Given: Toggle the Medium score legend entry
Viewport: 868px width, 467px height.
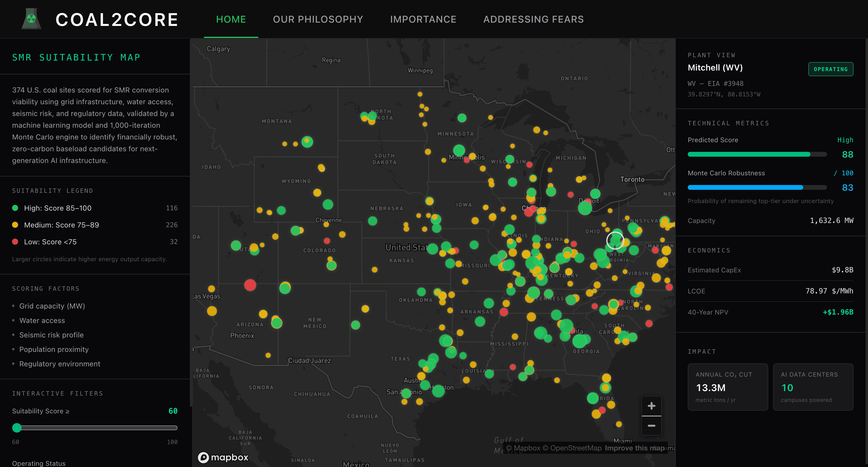Looking at the screenshot, I should tap(61, 225).
